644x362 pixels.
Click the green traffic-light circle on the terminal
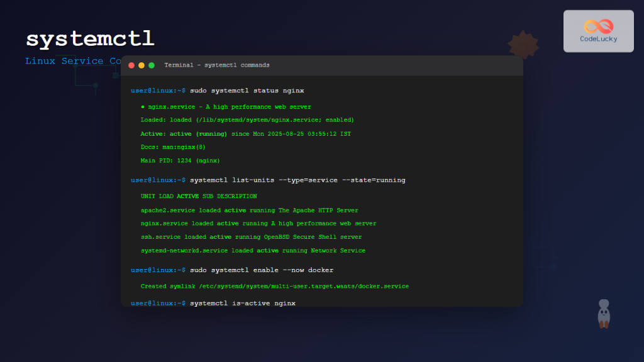[x=152, y=65]
